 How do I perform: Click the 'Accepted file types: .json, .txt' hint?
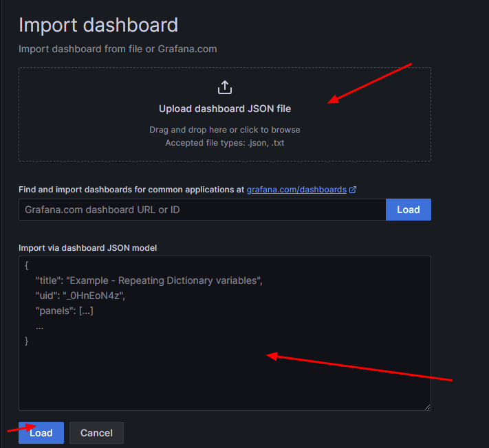(x=225, y=143)
